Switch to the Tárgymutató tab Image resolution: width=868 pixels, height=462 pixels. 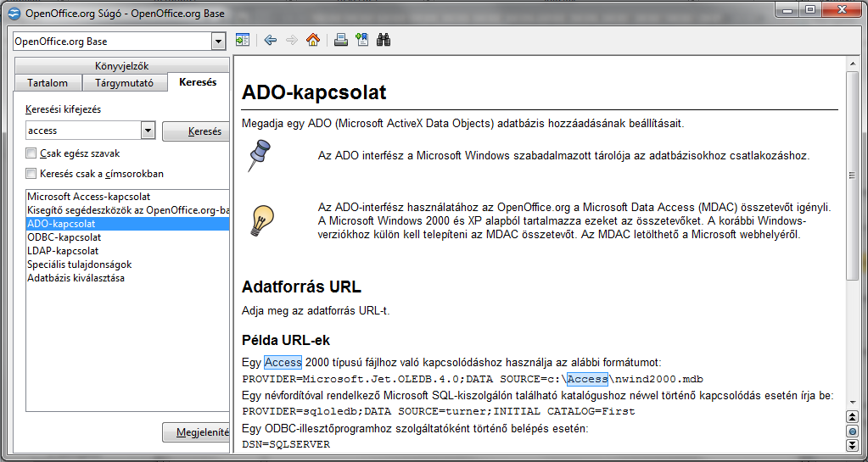[125, 83]
